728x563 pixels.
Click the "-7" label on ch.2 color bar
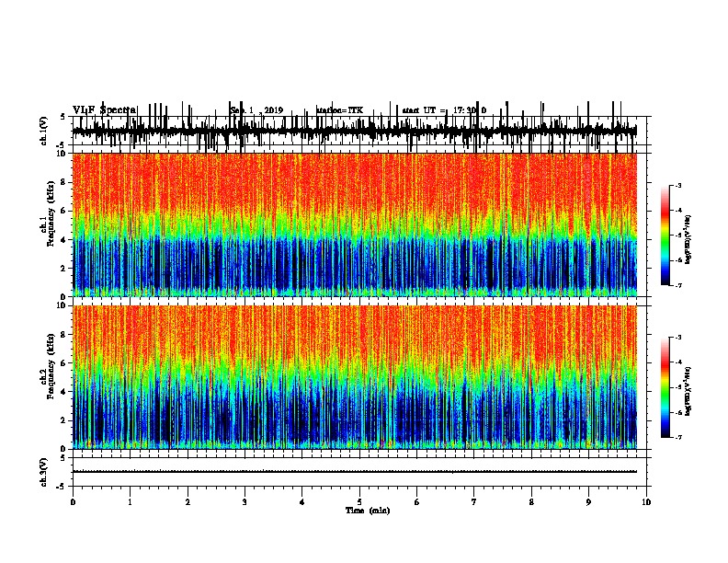677,437
